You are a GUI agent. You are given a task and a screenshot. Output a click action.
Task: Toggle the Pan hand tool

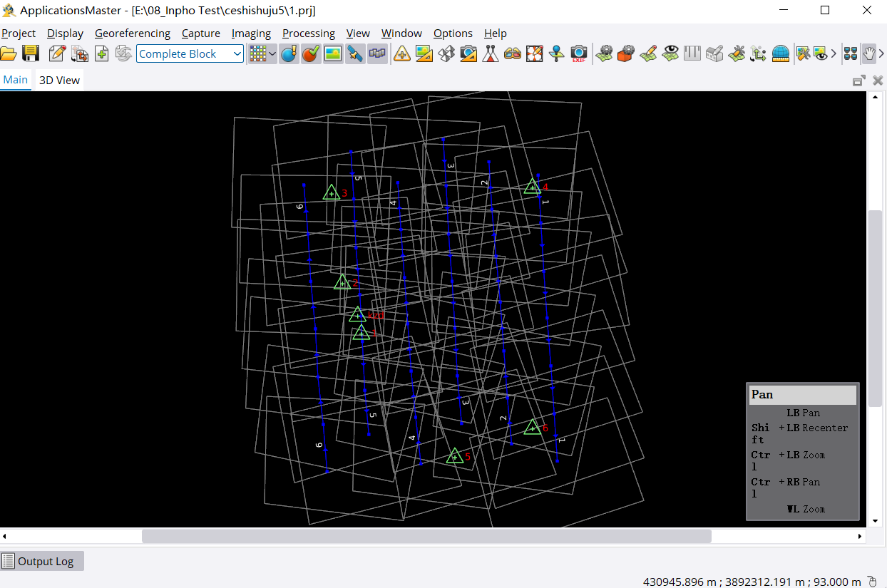tap(869, 53)
